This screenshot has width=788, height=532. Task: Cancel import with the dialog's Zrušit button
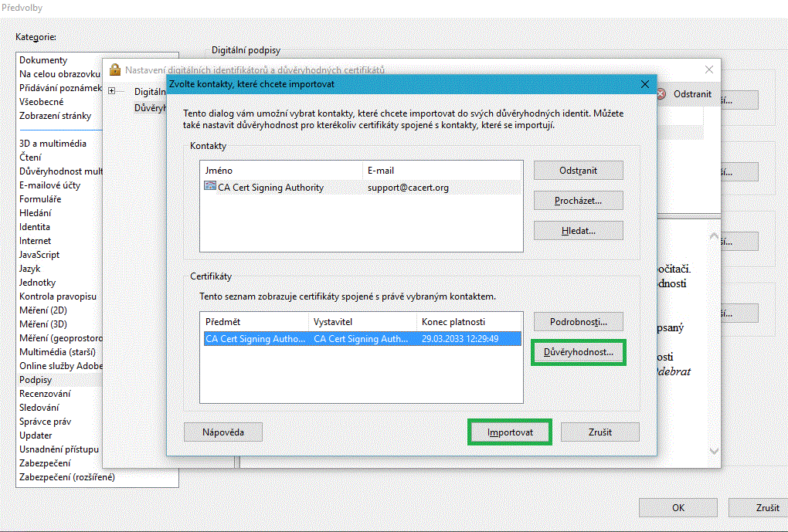(x=599, y=432)
